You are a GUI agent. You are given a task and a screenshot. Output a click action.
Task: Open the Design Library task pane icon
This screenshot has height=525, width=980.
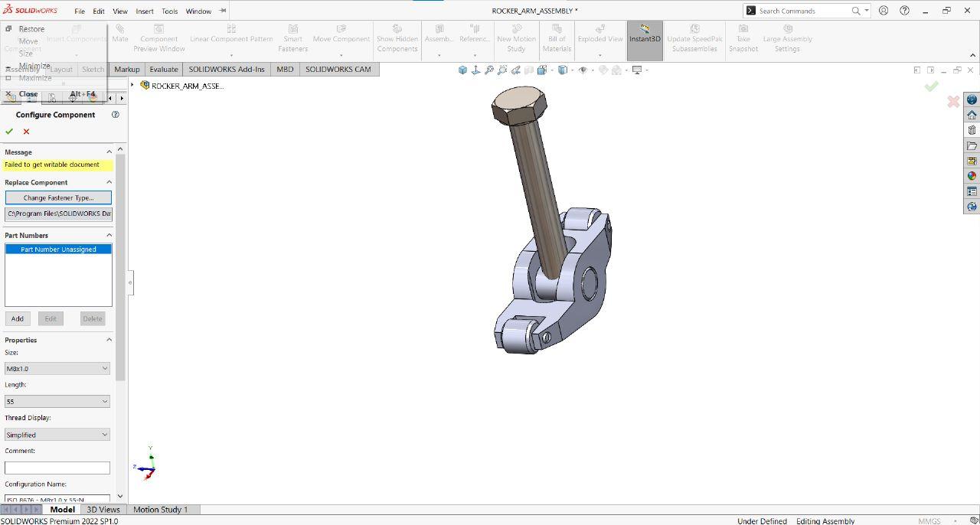coord(972,130)
